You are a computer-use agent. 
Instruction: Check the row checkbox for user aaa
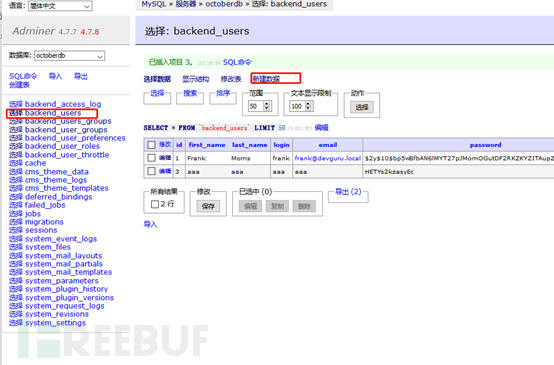[152, 171]
